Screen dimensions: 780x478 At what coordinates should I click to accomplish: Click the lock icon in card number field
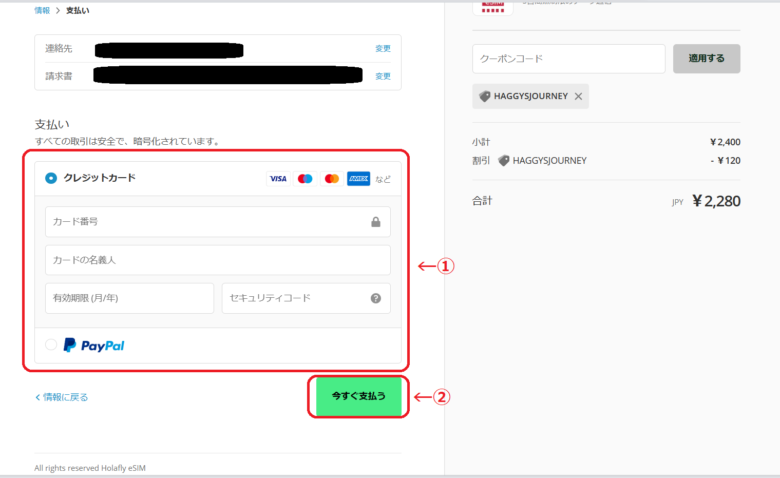point(376,222)
